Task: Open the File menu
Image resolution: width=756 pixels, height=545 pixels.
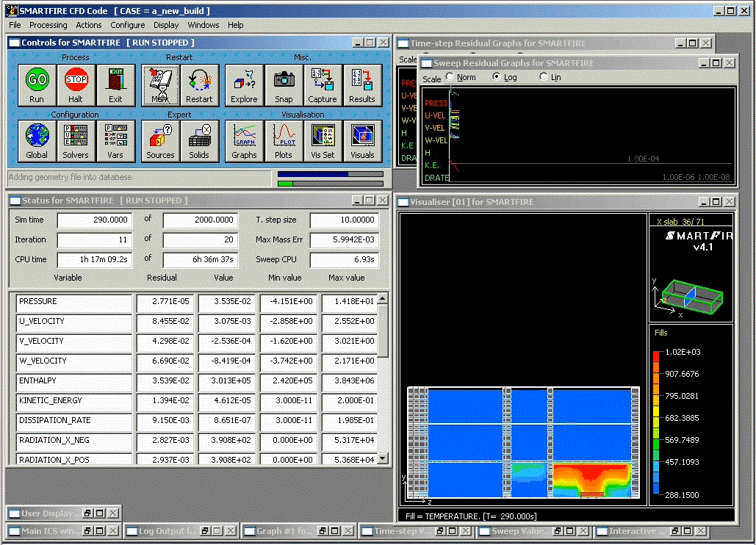Action: [15, 25]
